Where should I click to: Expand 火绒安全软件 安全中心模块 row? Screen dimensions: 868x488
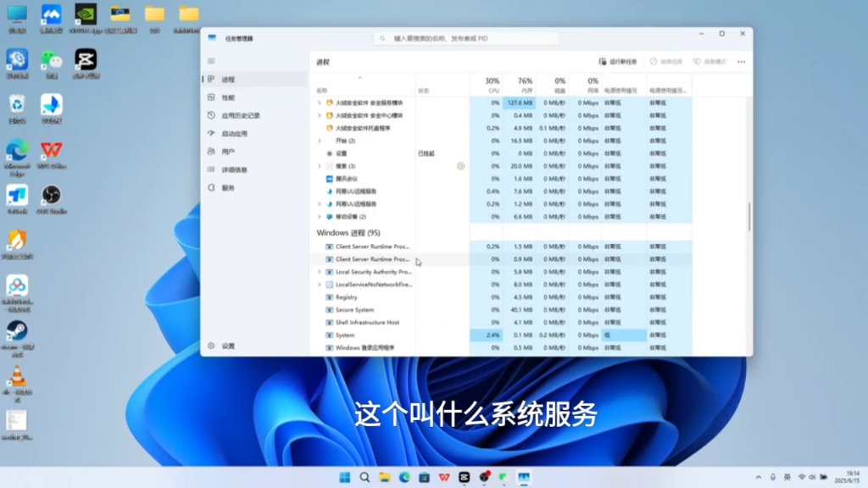pos(320,115)
